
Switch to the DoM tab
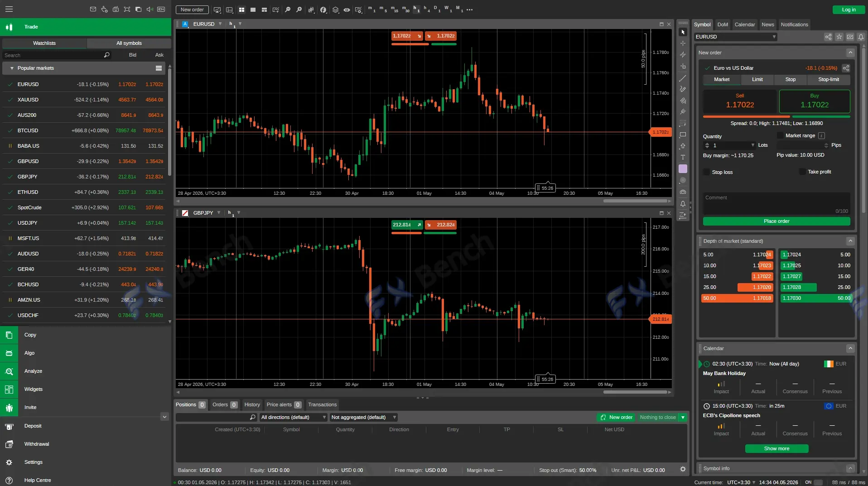[x=723, y=24]
